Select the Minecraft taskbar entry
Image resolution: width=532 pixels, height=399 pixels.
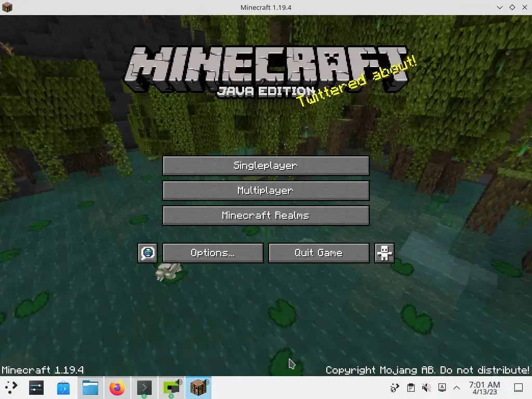(198, 388)
